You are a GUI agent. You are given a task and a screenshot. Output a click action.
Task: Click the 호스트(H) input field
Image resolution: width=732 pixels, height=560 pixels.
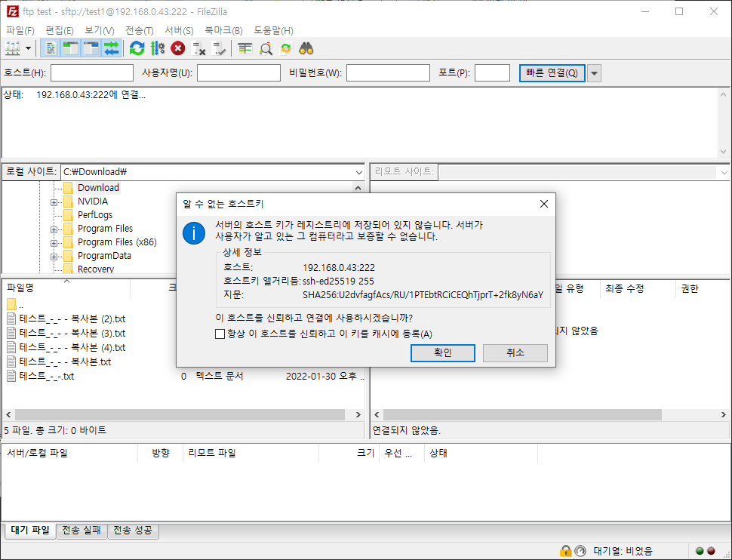click(x=92, y=73)
